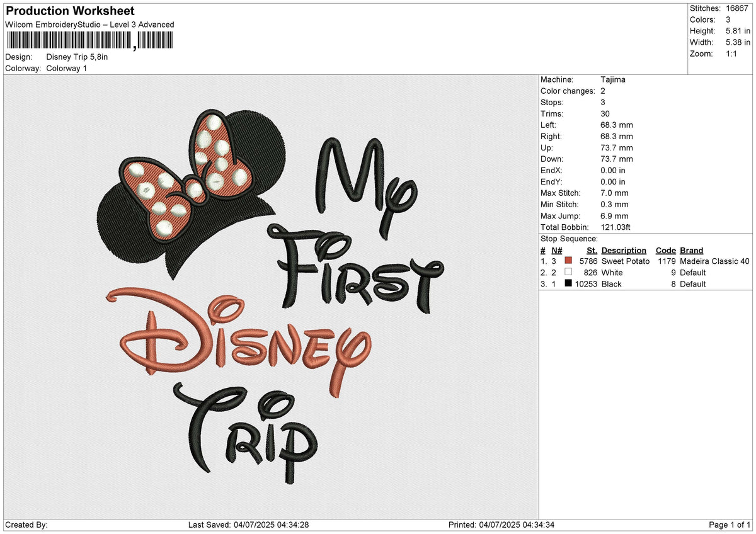Screen dimensions: 756x534
Task: Click the 'White' description cell
Action: (612, 273)
